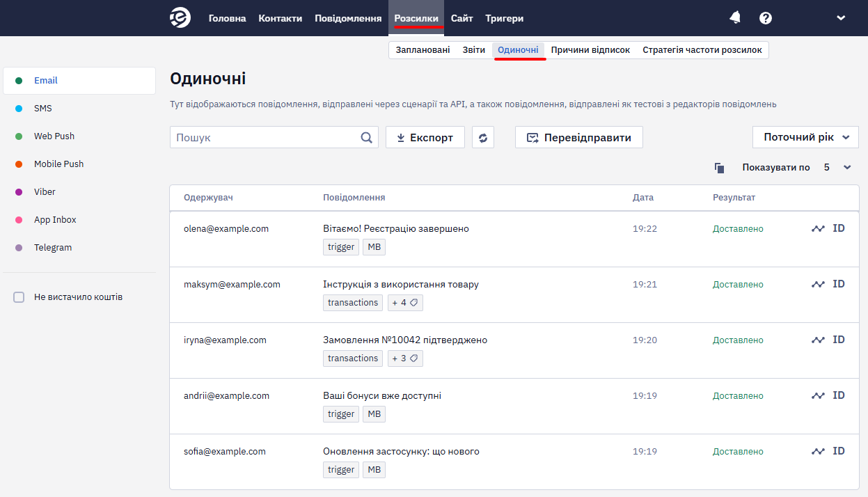Open statistics chart for olena@example.com
The image size is (868, 497).
coord(818,228)
